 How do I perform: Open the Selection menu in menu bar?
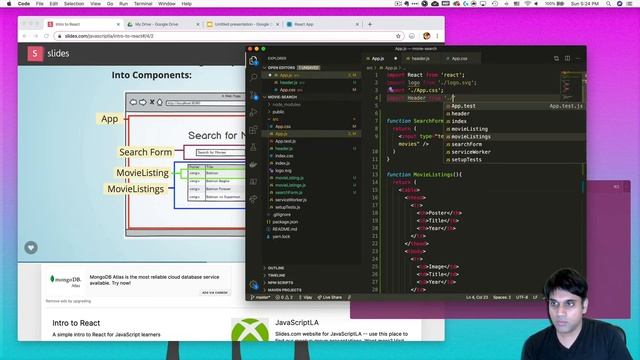pyautogui.click(x=74, y=3)
